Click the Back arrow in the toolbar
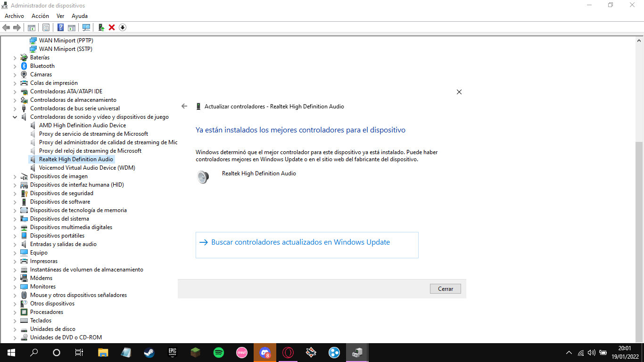This screenshot has width=644, height=362. point(6,27)
